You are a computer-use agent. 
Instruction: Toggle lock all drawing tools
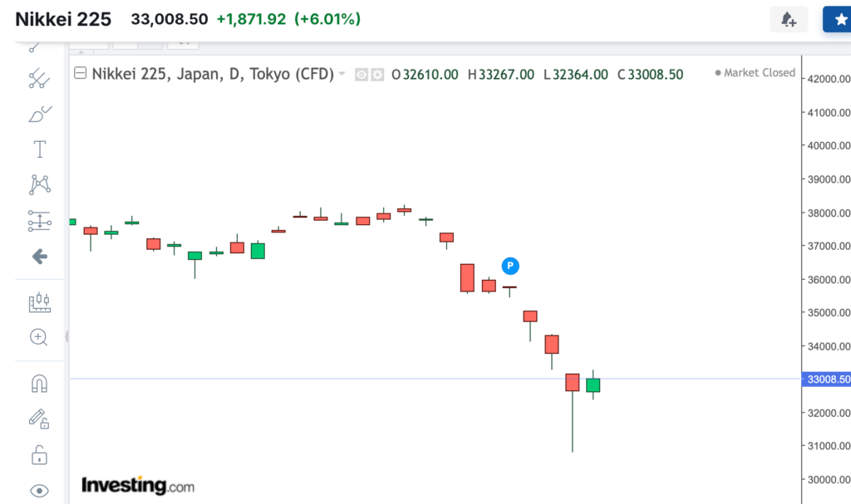coord(39,455)
